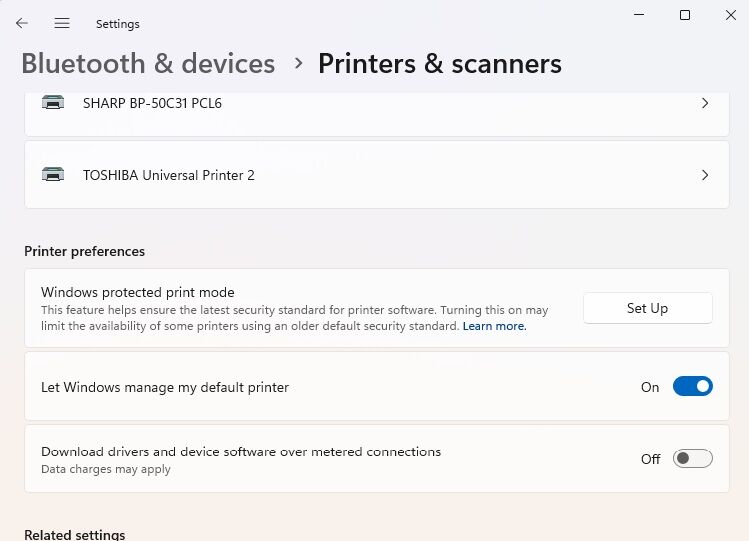Screen dimensions: 749x541
Task: Open TOSHIBA Universal Printer 2 entry
Action: point(168,175)
